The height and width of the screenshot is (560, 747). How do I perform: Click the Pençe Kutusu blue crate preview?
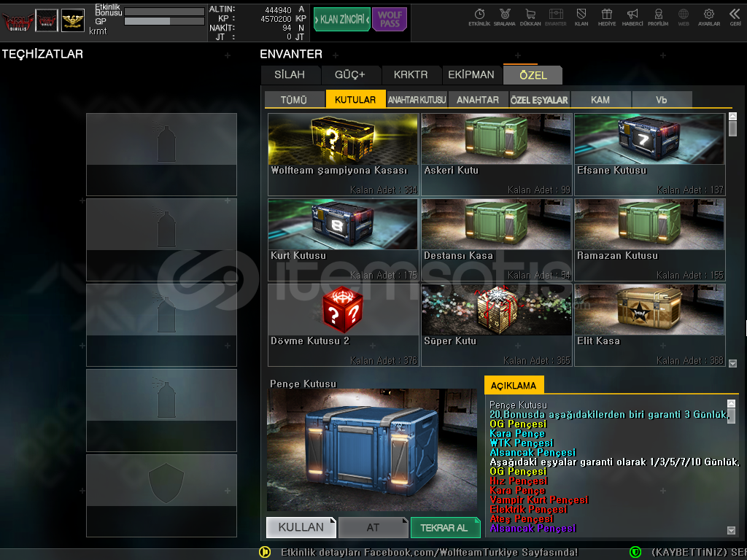click(372, 450)
